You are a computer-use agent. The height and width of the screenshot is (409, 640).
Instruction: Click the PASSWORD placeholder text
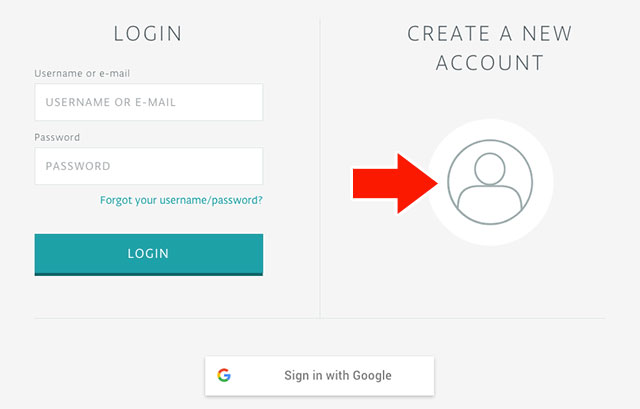coord(78,166)
